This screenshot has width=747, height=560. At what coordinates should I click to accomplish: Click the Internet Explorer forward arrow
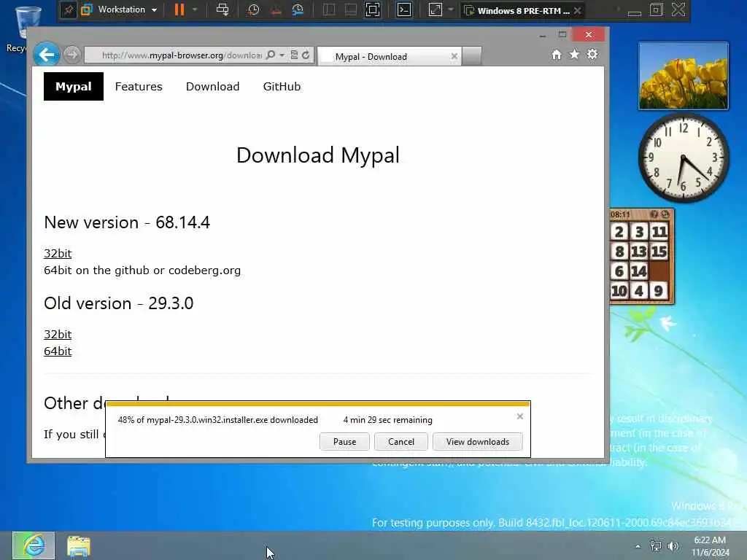[72, 55]
